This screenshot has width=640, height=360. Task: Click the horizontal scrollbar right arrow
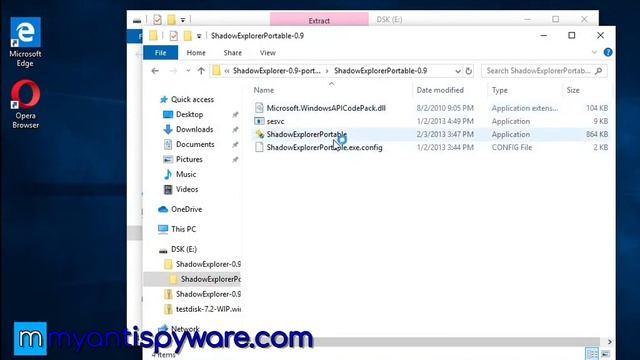pos(609,342)
